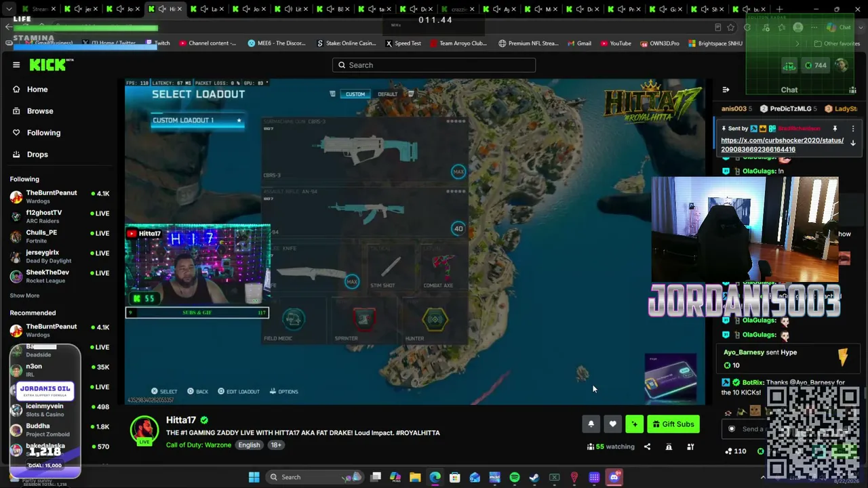Open Team Arroyo Club bookmark
The image size is (868, 488).
pyautogui.click(x=458, y=43)
